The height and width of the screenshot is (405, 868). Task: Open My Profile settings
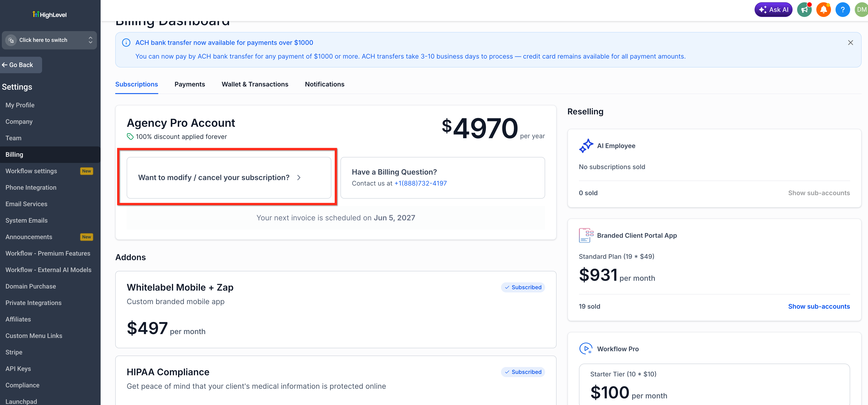pyautogui.click(x=20, y=105)
